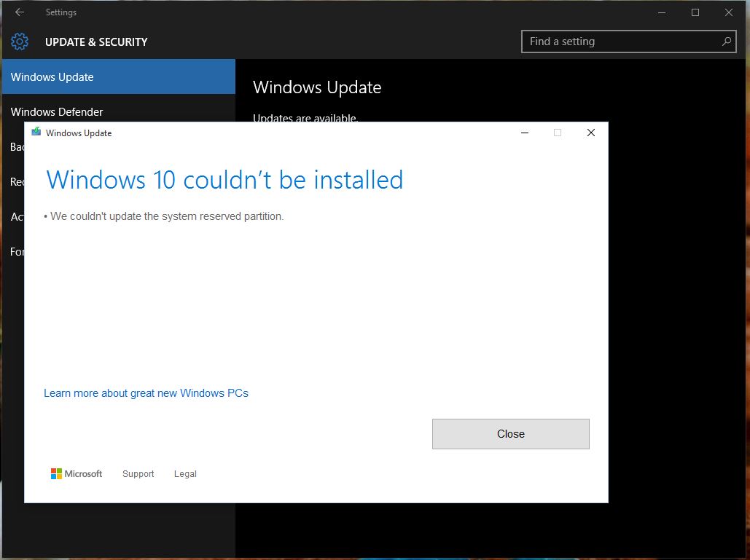The height and width of the screenshot is (560, 750).
Task: Open the Support link in dialog footer
Action: coord(138,474)
